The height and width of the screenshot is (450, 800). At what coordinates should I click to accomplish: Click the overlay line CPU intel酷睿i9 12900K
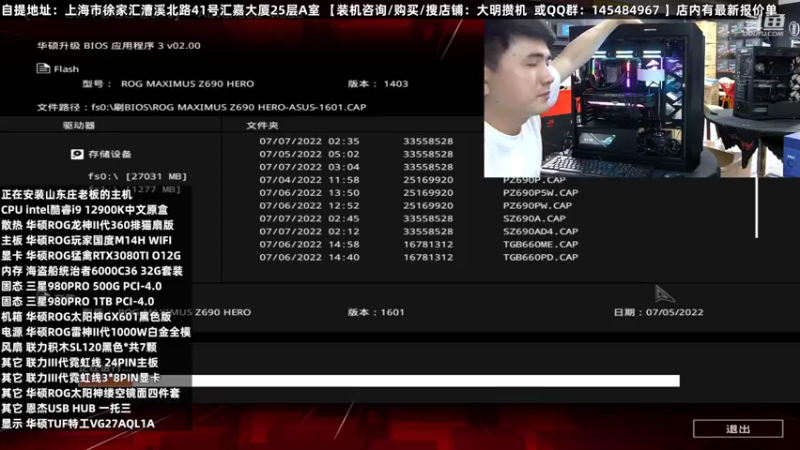84,210
